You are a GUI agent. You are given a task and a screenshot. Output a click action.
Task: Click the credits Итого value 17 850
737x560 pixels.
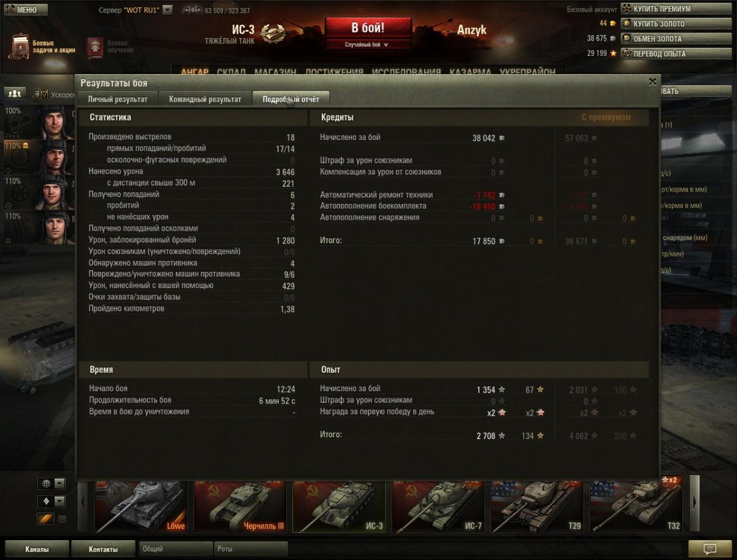click(x=484, y=241)
